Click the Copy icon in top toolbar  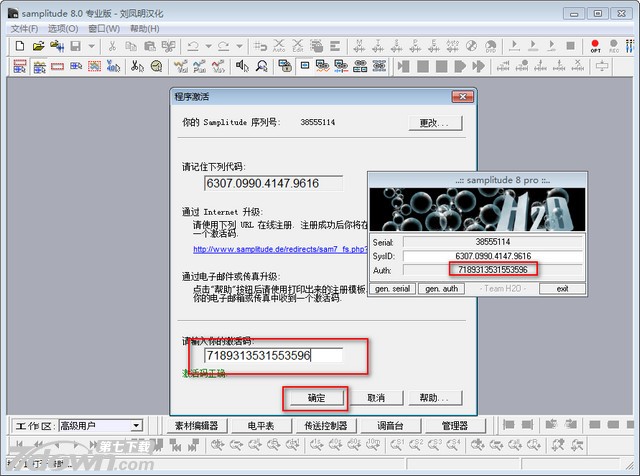pyautogui.click(x=131, y=46)
